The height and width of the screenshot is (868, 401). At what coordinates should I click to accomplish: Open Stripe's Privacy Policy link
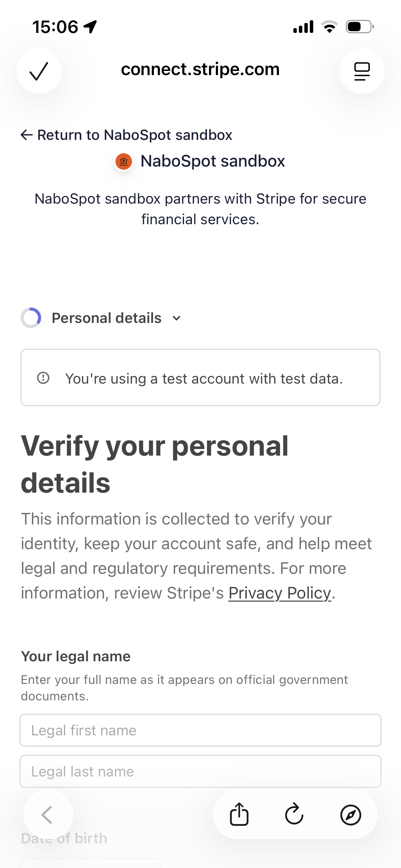(x=280, y=593)
